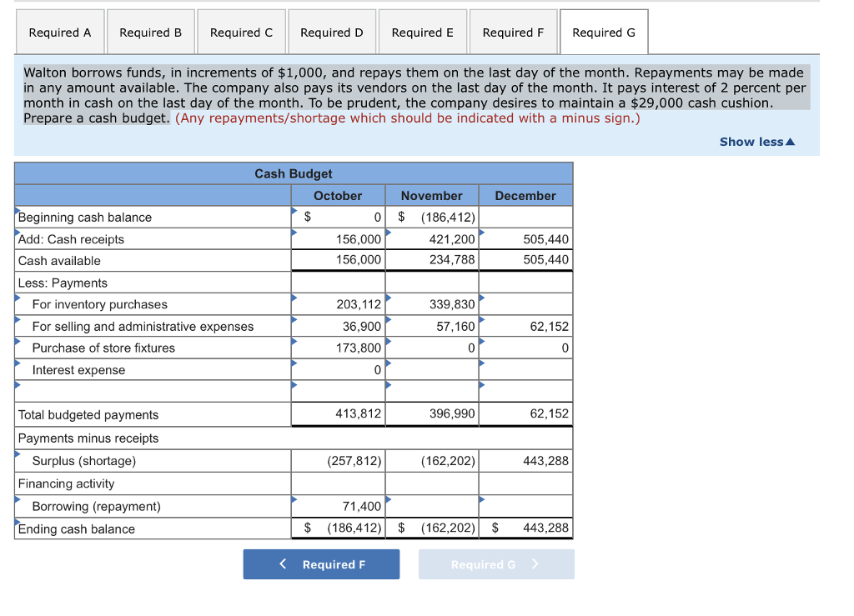Viewport: 854px width, 616px height.
Task: Edit October store fixtures value 173,800
Action: click(x=339, y=348)
